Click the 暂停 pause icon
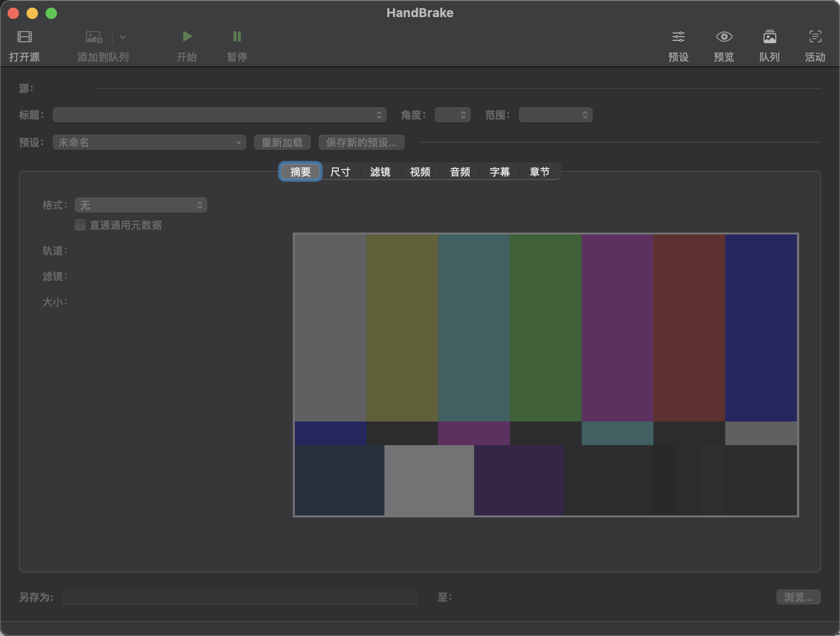This screenshot has height=636, width=840. tap(237, 36)
